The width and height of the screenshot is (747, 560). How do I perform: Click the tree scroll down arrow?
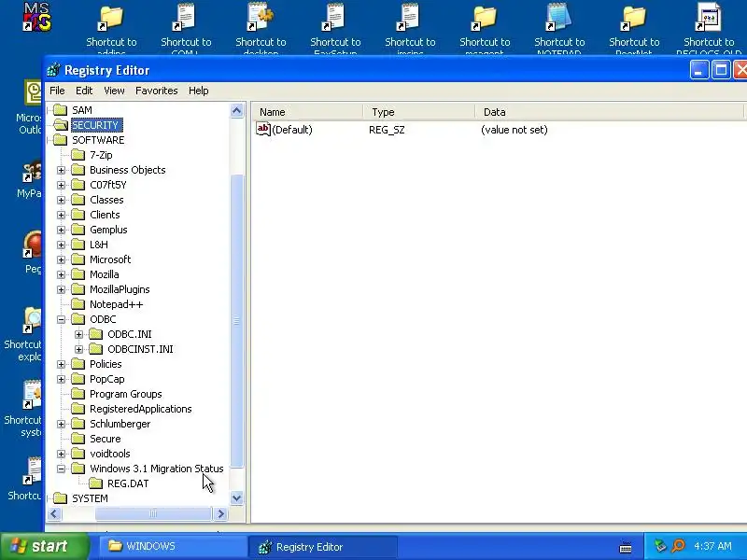[237, 498]
